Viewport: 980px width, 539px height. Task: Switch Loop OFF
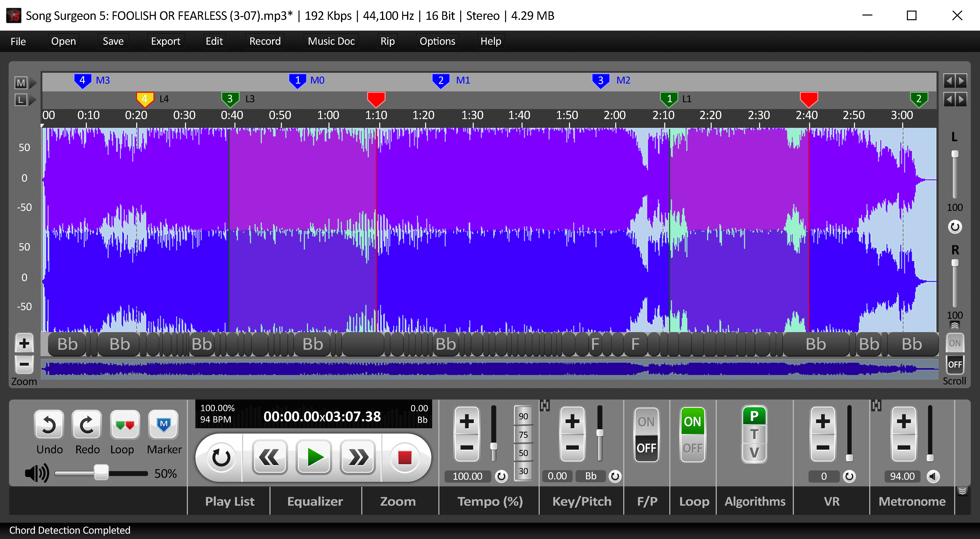point(692,448)
